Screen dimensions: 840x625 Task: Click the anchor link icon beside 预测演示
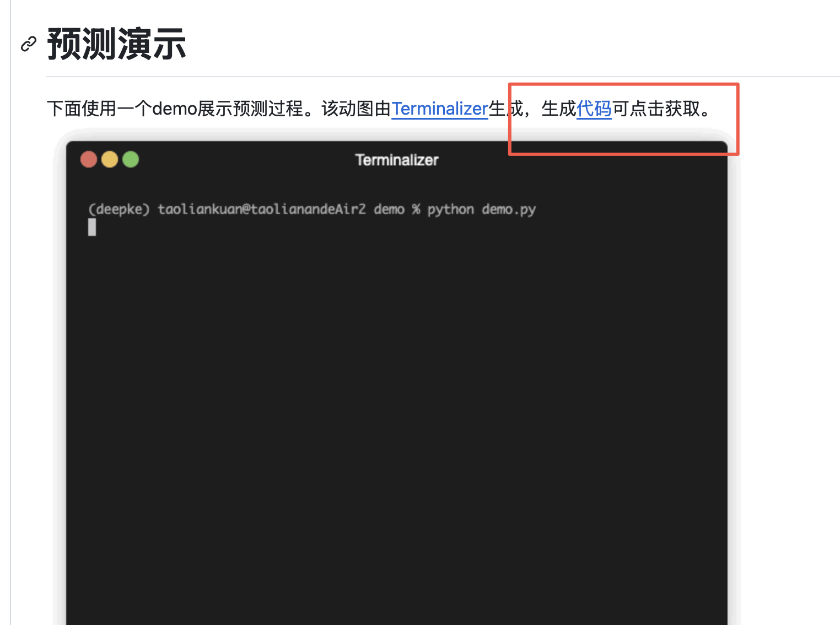(29, 44)
